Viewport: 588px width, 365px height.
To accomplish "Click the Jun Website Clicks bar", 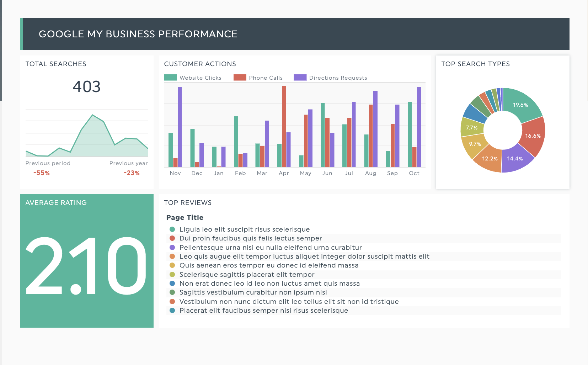I will tap(323, 135).
